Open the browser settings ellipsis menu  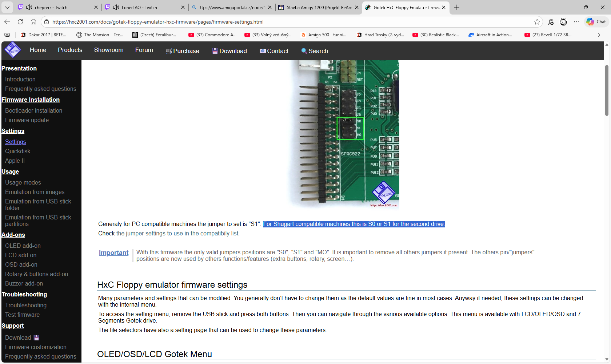pos(576,22)
